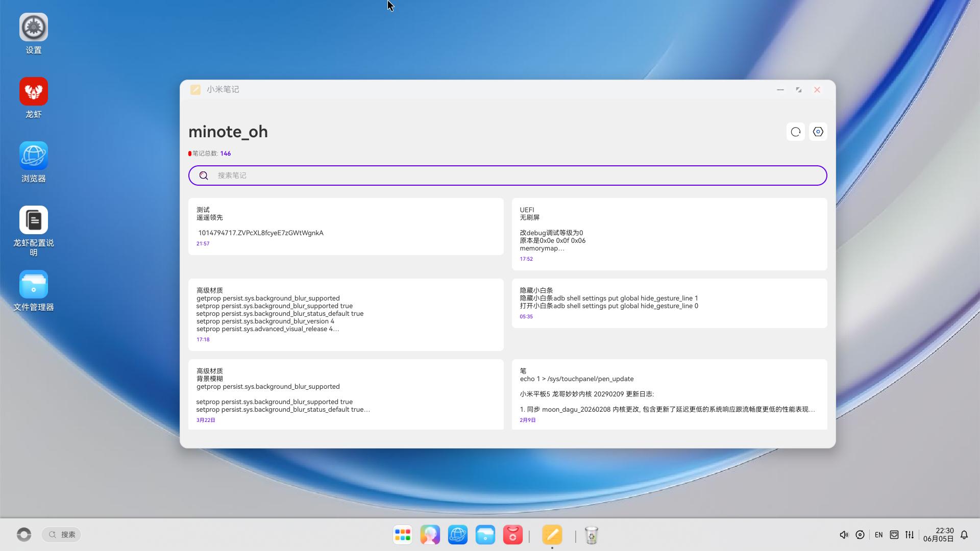Image resolution: width=980 pixels, height=551 pixels.
Task: Minimize the 小米笔记 window
Action: [780, 90]
